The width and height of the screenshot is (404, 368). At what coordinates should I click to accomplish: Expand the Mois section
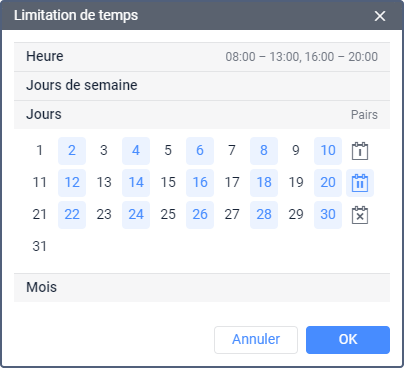tap(202, 288)
